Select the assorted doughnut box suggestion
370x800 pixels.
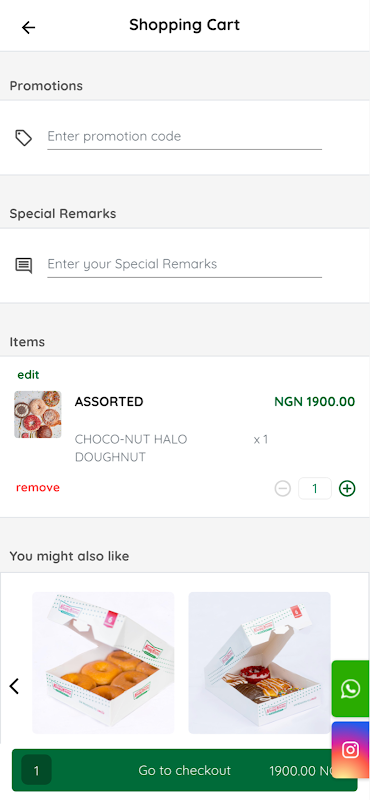260,663
